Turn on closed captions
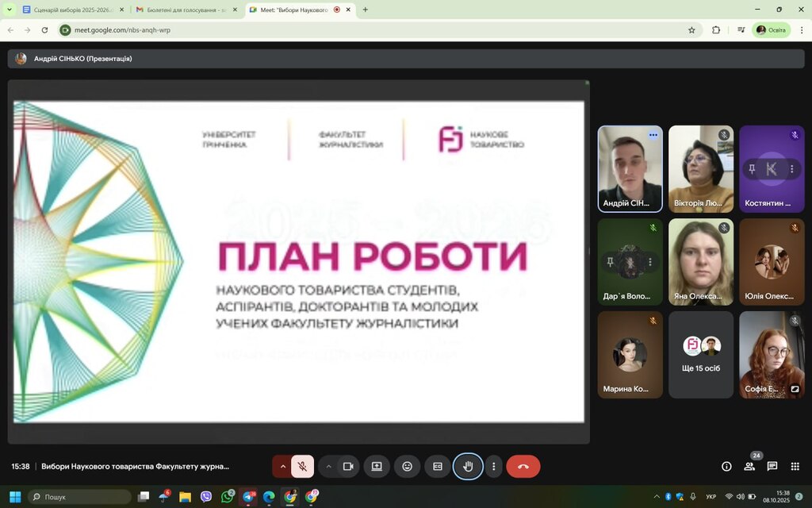812x508 pixels. pos(437,467)
